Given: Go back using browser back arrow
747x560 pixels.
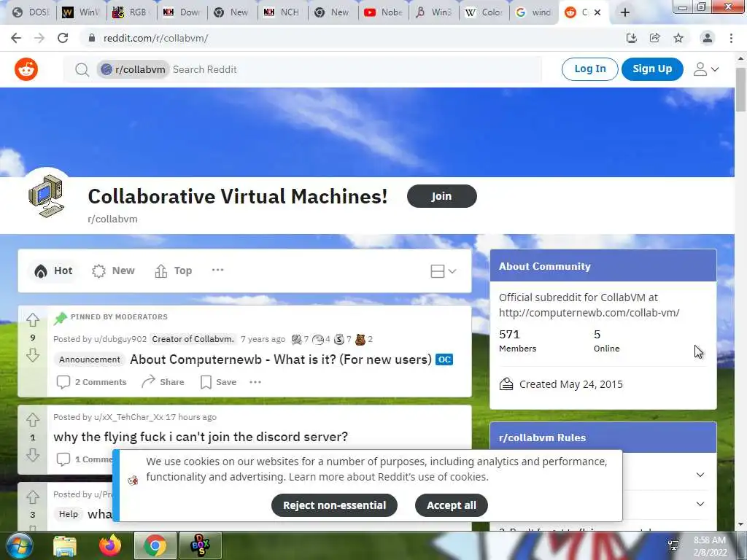Looking at the screenshot, I should point(16,38).
